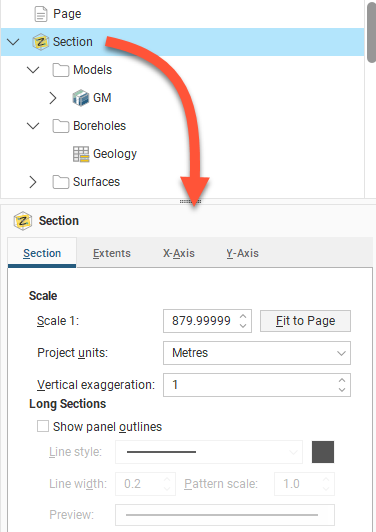Click the Surfaces folder icon
376x532 pixels.
(x=61, y=182)
